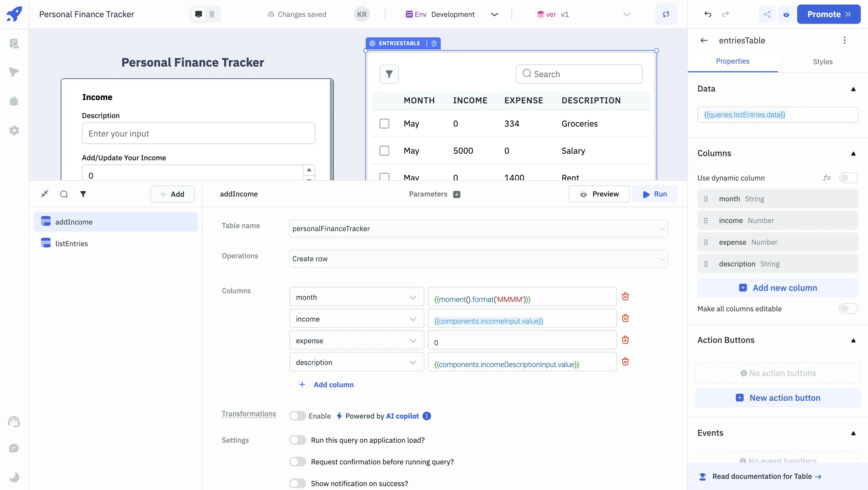Open the share app icon

tap(766, 14)
